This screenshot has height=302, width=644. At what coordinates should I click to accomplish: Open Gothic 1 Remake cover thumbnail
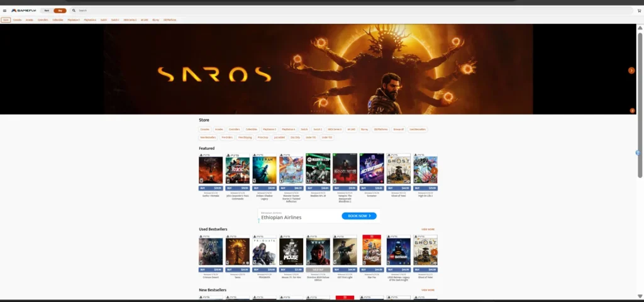[211, 169]
